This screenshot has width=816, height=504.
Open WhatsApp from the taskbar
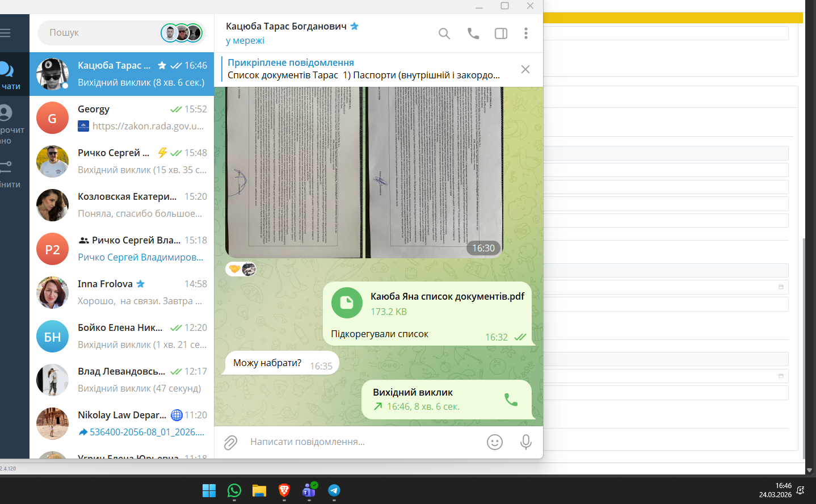pyautogui.click(x=234, y=490)
